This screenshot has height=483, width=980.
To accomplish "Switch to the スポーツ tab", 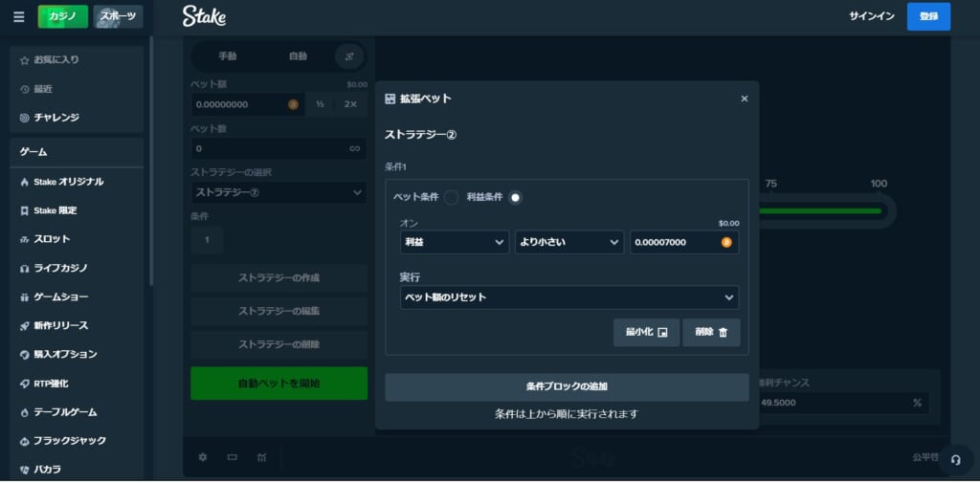I will click(118, 17).
